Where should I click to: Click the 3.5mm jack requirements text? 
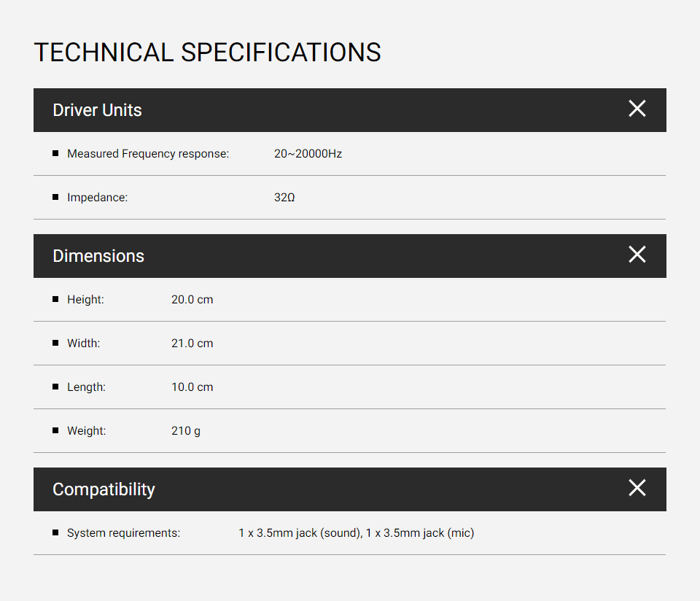[356, 533]
